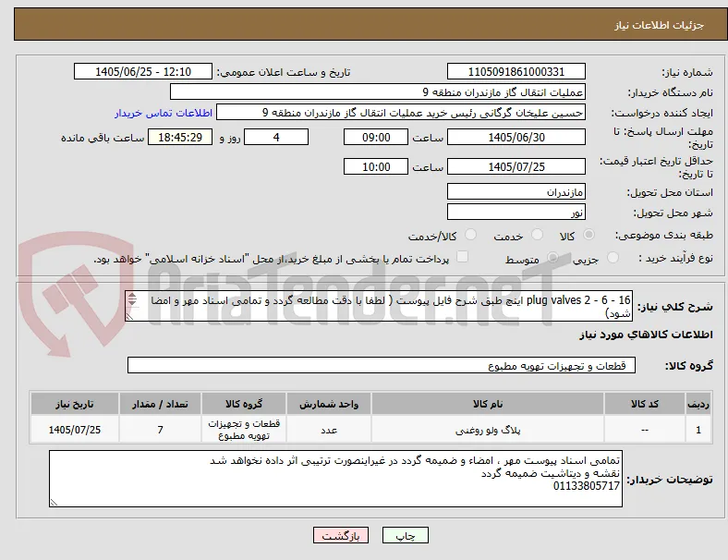Click the delivery city field نور
Viewport: 728px width, 560px height.
516,212
